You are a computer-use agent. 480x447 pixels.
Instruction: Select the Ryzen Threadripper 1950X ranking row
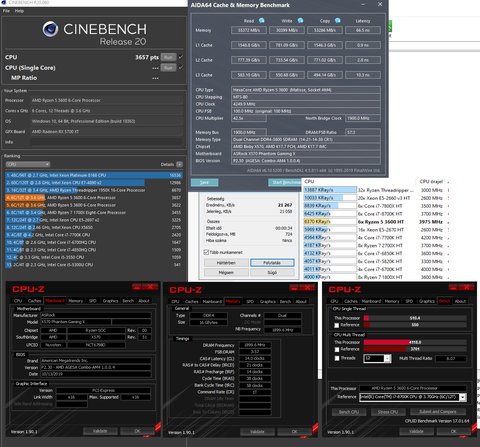tap(94, 190)
